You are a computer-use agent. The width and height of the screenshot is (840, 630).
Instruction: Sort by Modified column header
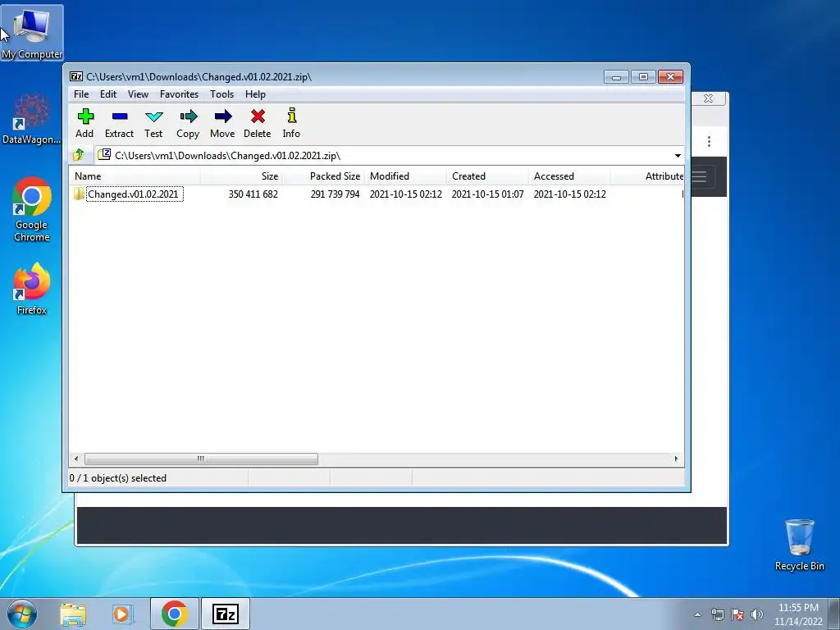tap(405, 176)
